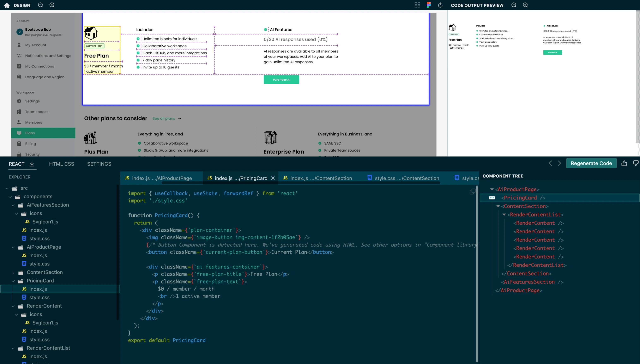Collapse the RenderContentList folder
The height and width of the screenshot is (364, 640).
pos(13,348)
